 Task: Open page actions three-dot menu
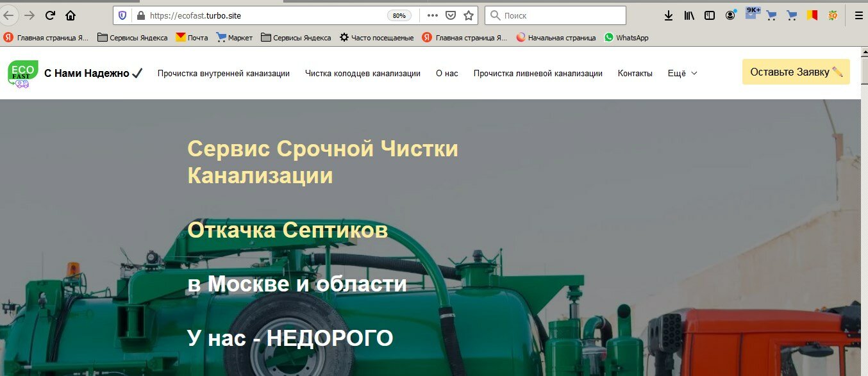[433, 15]
